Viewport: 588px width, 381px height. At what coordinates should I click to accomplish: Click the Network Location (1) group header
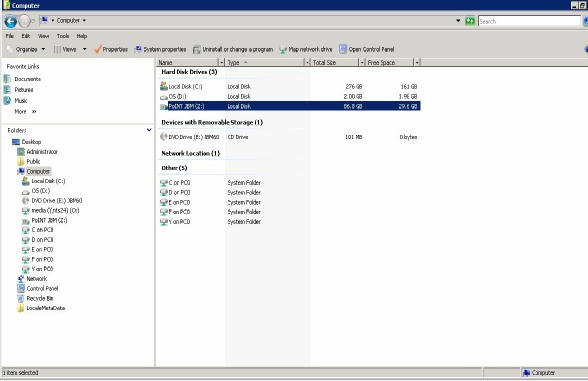pyautogui.click(x=190, y=153)
